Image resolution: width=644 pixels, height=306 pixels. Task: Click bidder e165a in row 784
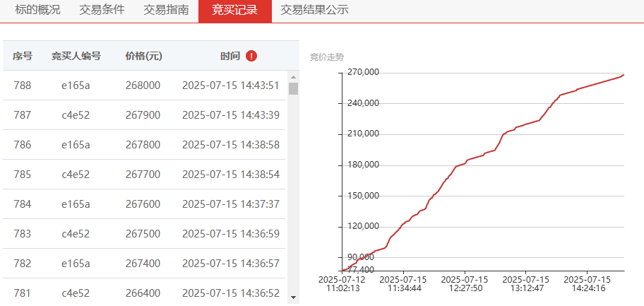point(76,204)
